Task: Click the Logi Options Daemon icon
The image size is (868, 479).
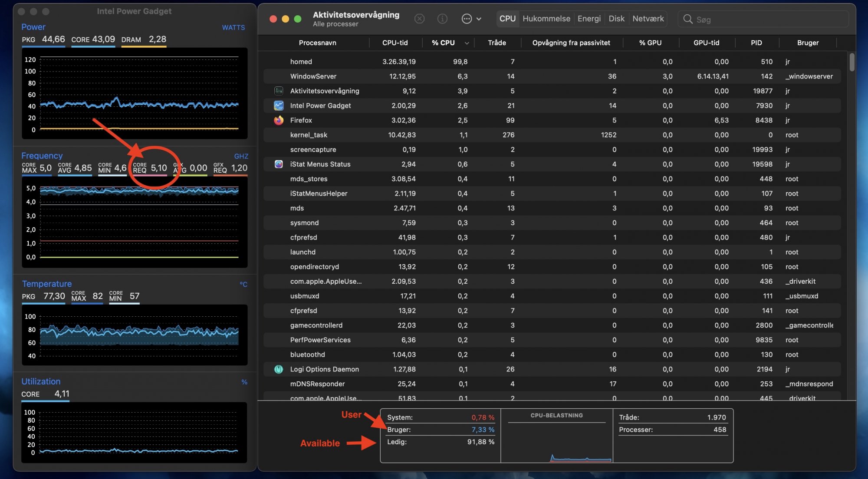Action: (x=279, y=369)
